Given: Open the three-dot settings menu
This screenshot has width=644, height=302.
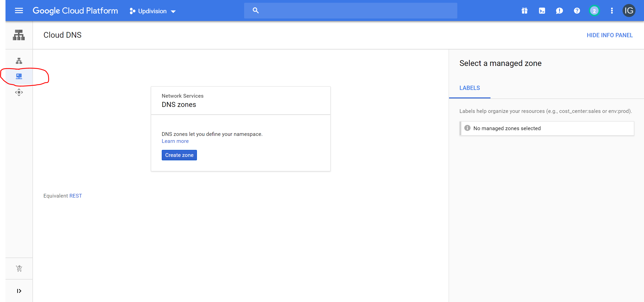Looking at the screenshot, I should coord(612,11).
